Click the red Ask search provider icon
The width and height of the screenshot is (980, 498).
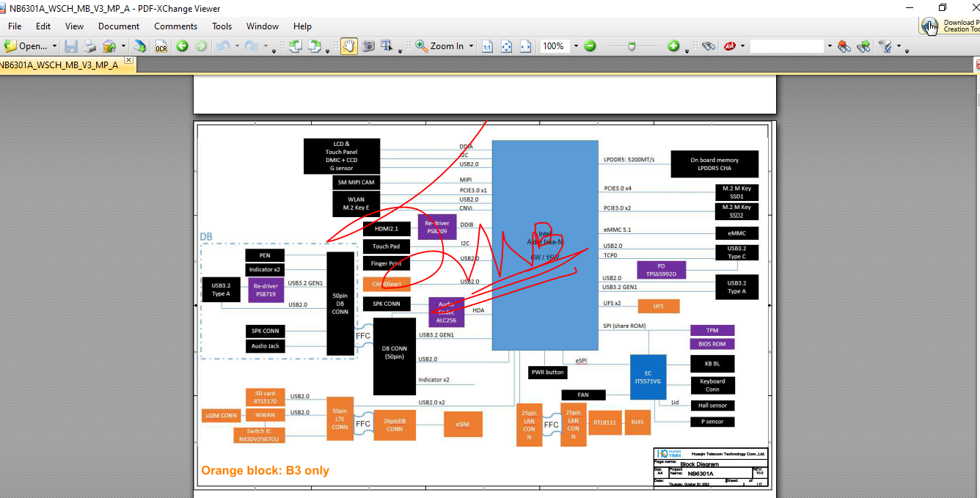coord(730,45)
